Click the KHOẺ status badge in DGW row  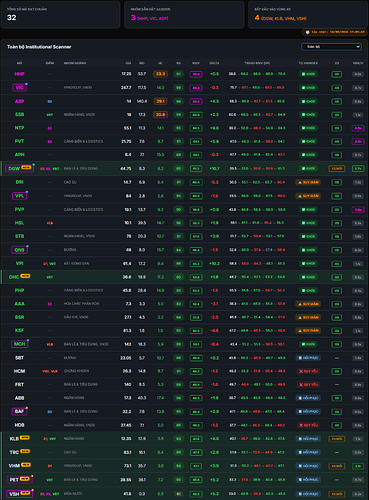308,169
